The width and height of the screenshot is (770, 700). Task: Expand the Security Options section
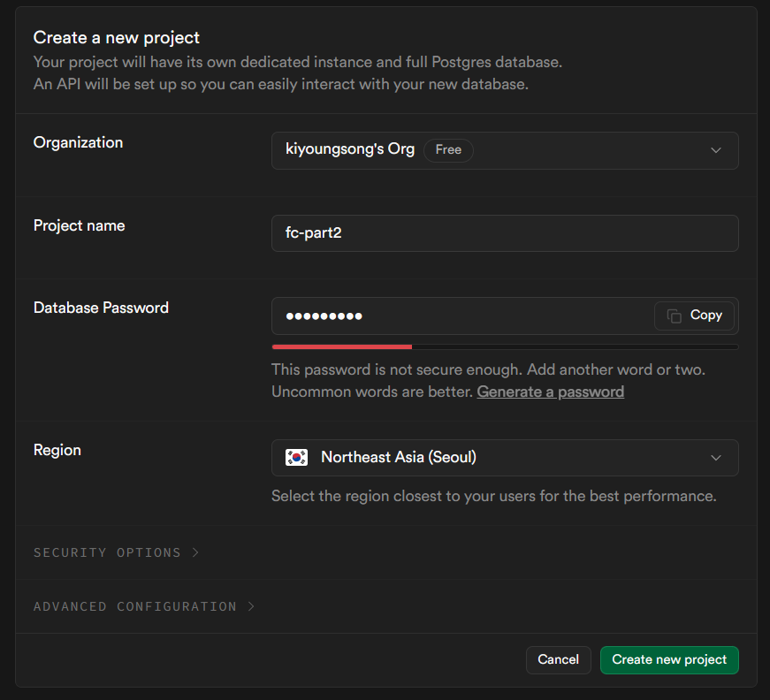pos(108,552)
